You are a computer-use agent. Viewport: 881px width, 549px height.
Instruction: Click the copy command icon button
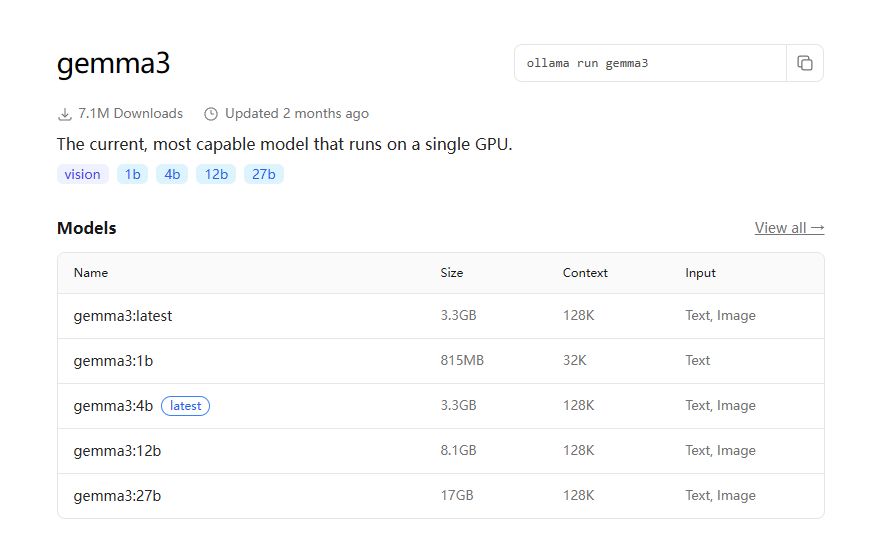804,63
